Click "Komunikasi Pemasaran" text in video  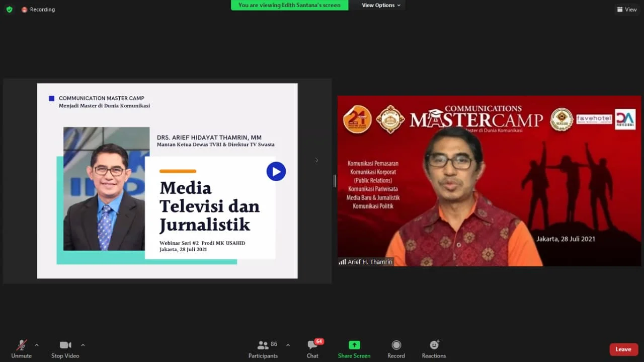coord(373,164)
